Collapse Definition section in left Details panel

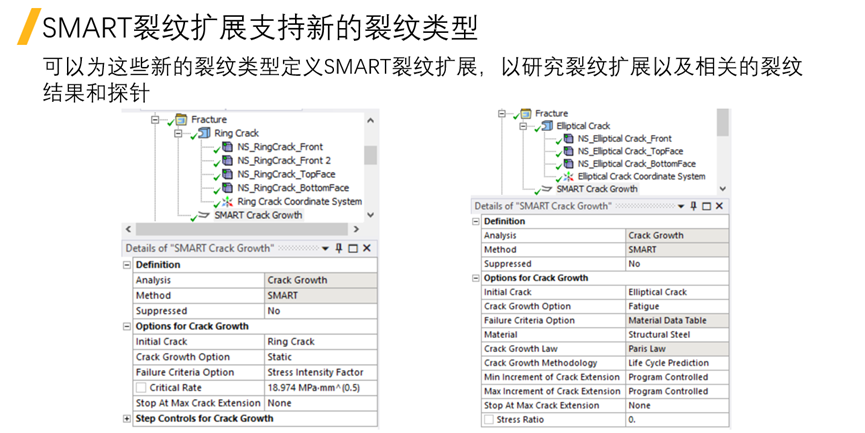click(127, 265)
